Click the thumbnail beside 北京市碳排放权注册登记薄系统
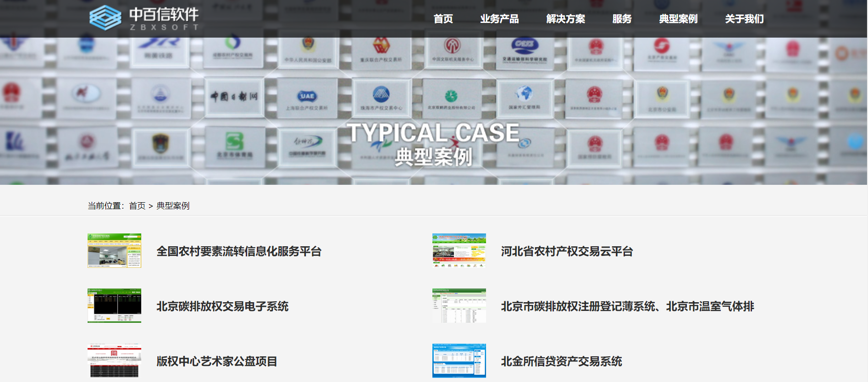 coord(459,305)
